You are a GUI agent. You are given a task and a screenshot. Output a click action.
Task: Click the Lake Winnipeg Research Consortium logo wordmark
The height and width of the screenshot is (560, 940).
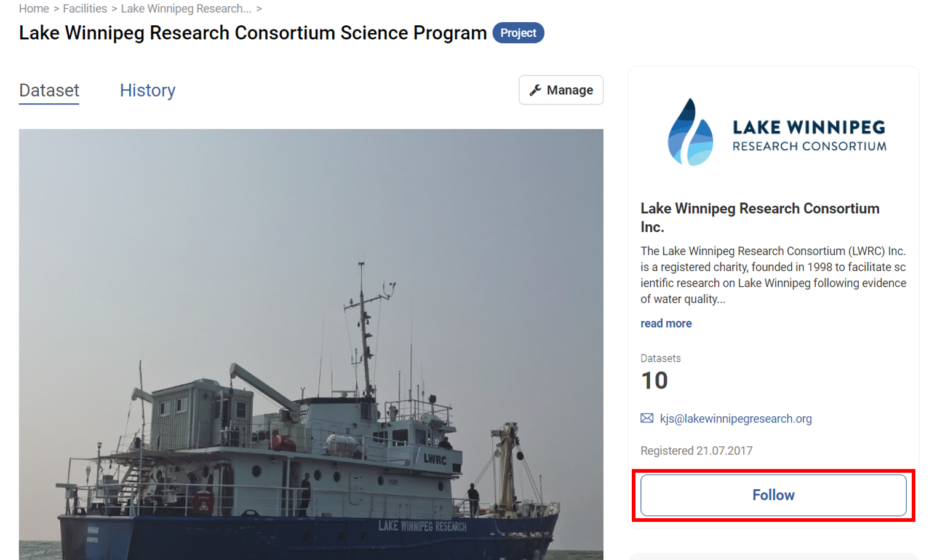[809, 135]
